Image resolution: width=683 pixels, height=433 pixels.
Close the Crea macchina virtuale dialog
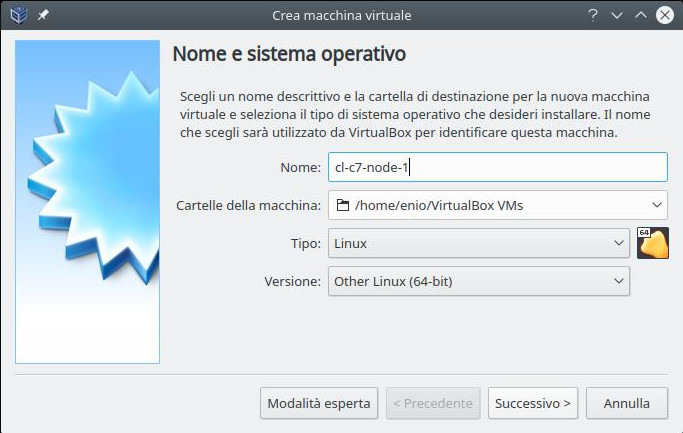(x=664, y=15)
